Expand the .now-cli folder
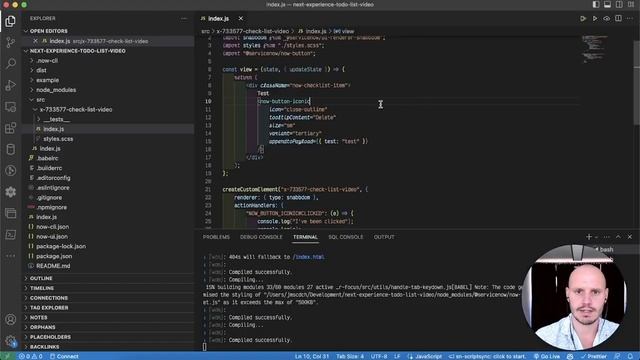Image resolution: width=640 pixels, height=360 pixels. pos(47,60)
